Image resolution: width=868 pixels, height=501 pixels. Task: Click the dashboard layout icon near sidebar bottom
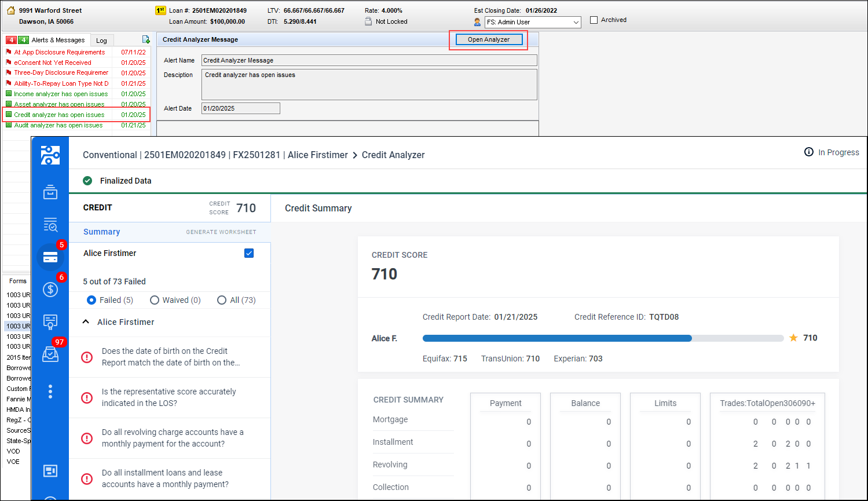tap(50, 471)
